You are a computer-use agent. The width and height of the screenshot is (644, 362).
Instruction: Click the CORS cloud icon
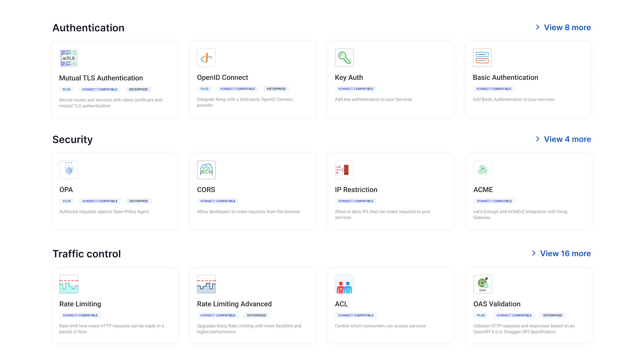click(206, 170)
